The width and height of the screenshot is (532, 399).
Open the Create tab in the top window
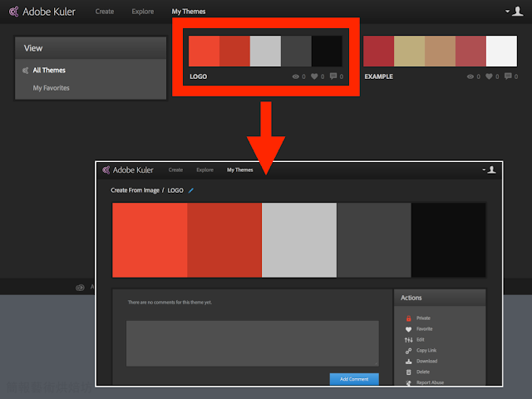105,12
